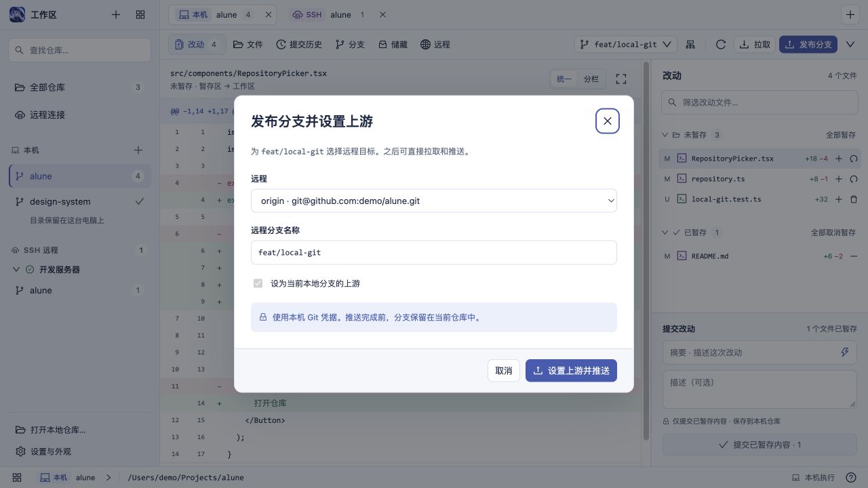Image resolution: width=868 pixels, height=488 pixels.
Task: Select 全部仓库 in the sidebar
Action: pyautogui.click(x=80, y=87)
